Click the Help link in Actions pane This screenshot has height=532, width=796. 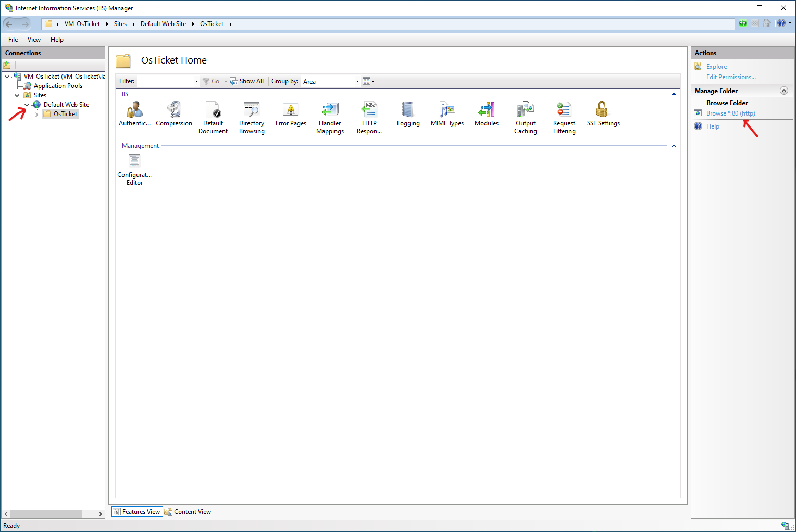pyautogui.click(x=713, y=126)
